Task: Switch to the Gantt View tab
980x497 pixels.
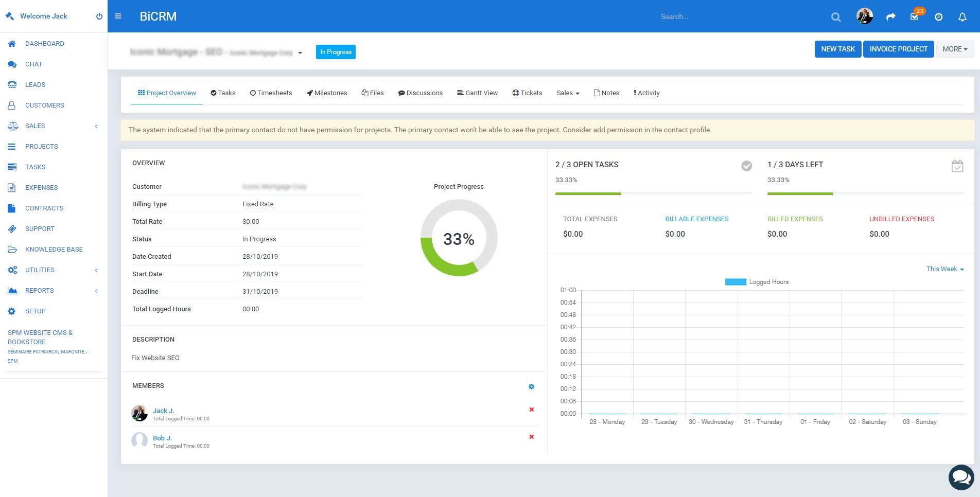Action: [x=477, y=93]
